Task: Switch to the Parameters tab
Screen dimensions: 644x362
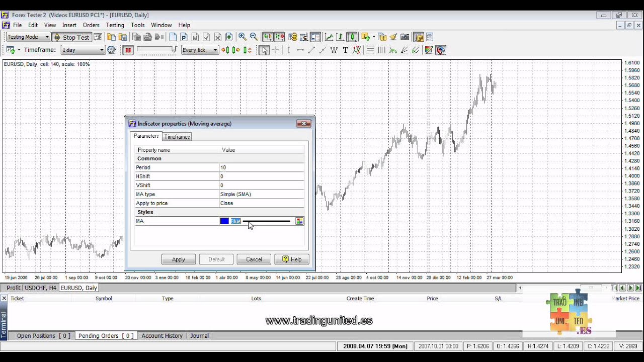Action: [146, 136]
